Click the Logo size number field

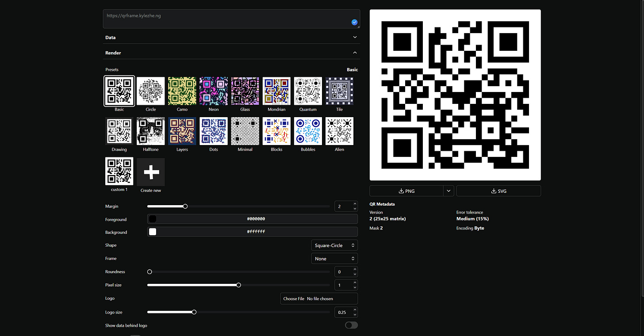[346, 312]
